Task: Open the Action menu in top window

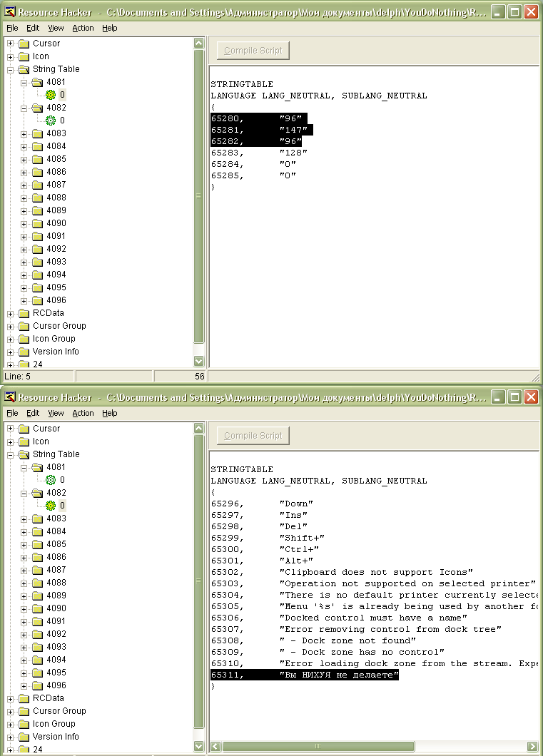Action: pos(83,28)
